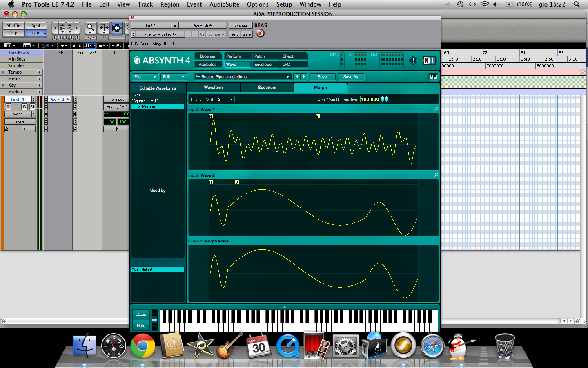Enable Shuffle edit mode
The height and width of the screenshot is (368, 588).
point(13,25)
